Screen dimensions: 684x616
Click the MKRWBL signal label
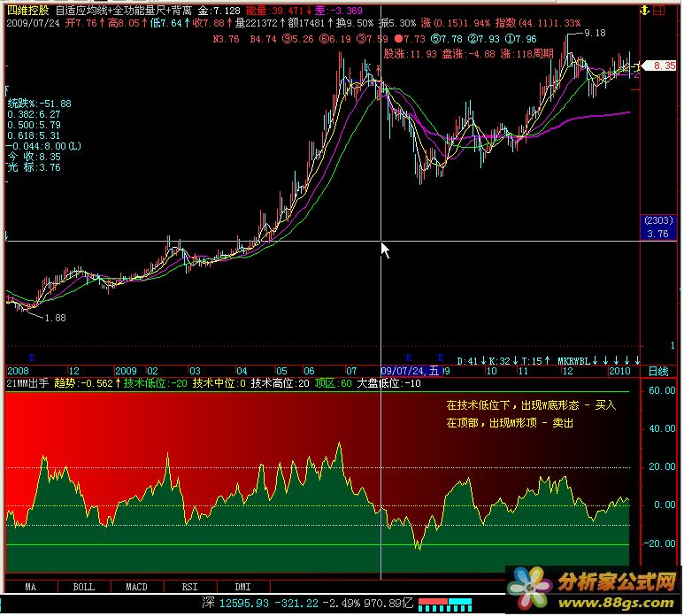(x=573, y=361)
